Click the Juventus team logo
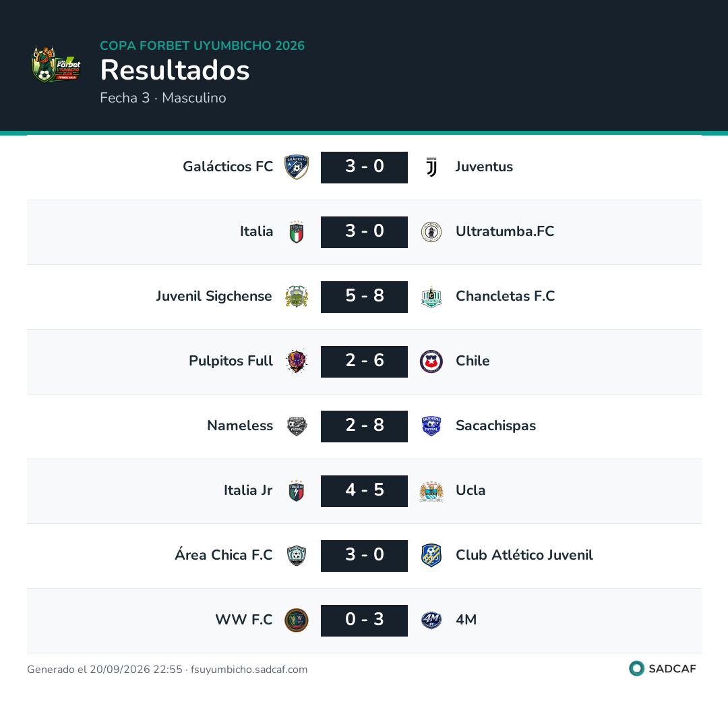Screen dimensions: 728x704 point(431,167)
